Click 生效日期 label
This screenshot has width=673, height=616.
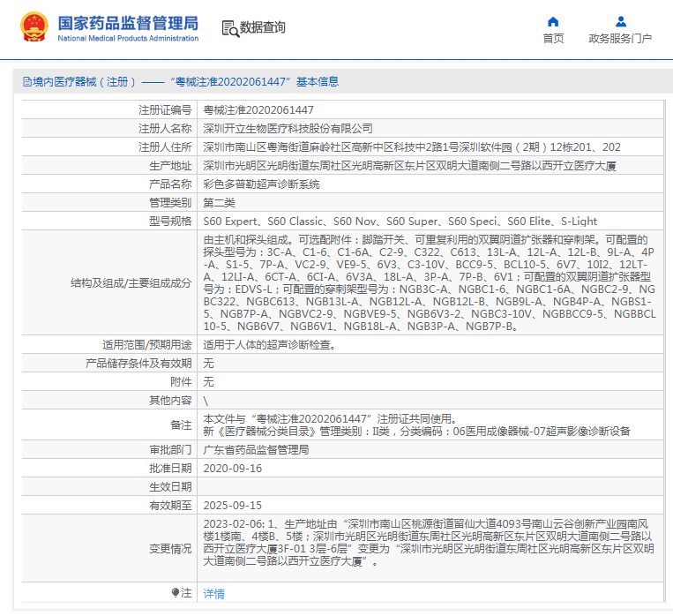pyautogui.click(x=170, y=486)
